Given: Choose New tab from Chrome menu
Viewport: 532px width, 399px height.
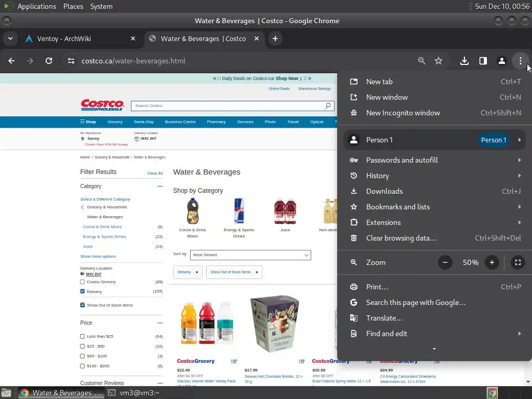Looking at the screenshot, I should 435,82.
